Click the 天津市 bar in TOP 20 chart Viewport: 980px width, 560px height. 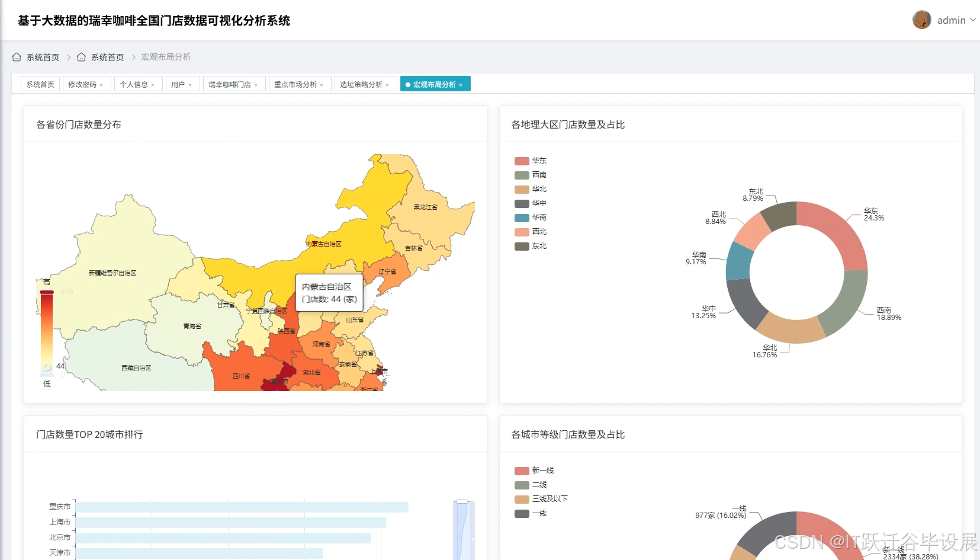[x=199, y=553]
